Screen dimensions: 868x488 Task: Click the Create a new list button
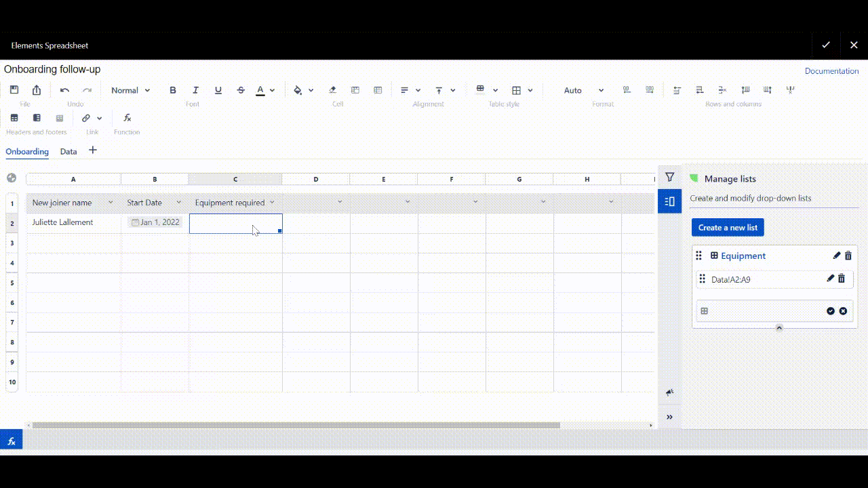point(728,228)
